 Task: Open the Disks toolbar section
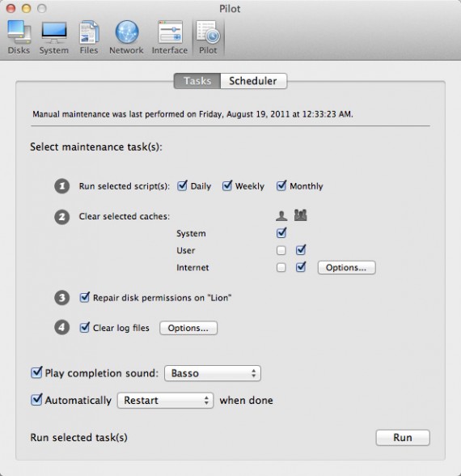click(x=19, y=37)
